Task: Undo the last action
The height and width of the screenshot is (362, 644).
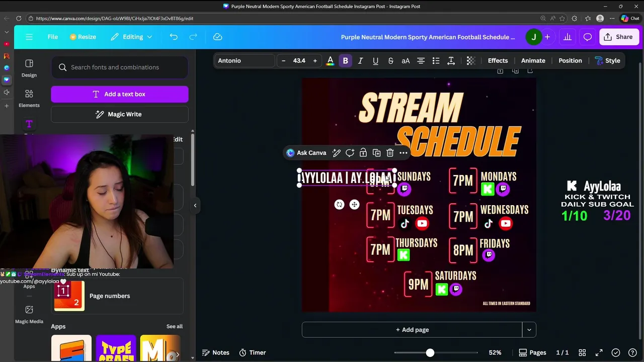Action: 174,37
